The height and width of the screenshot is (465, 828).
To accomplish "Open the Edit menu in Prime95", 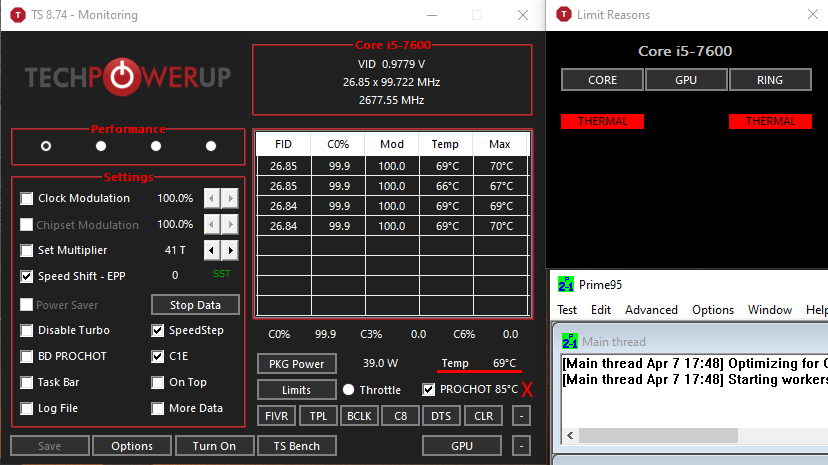I will 601,310.
